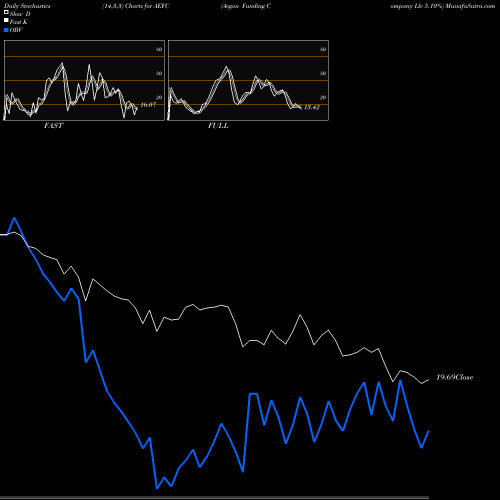Click the Fast K legend swatch

coord(6,21)
